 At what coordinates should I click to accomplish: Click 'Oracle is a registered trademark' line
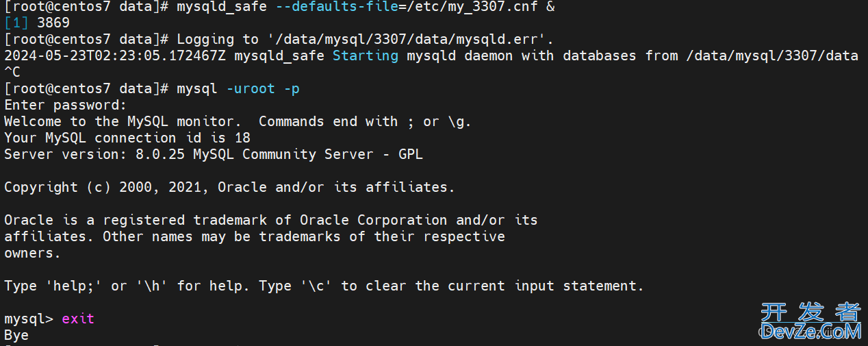click(271, 220)
